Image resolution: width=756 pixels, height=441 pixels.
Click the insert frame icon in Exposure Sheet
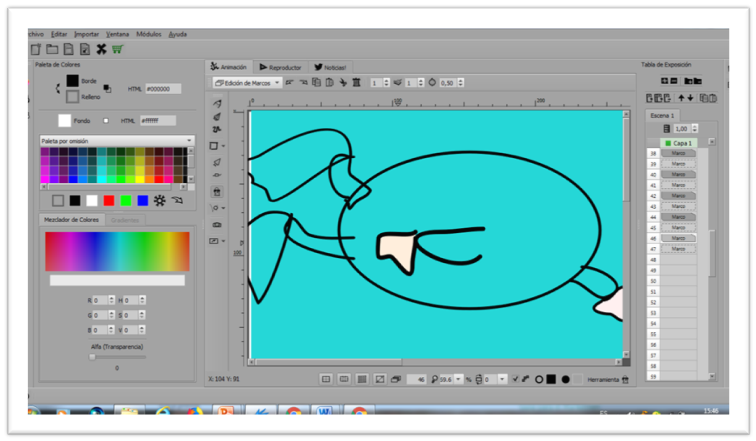649,98
